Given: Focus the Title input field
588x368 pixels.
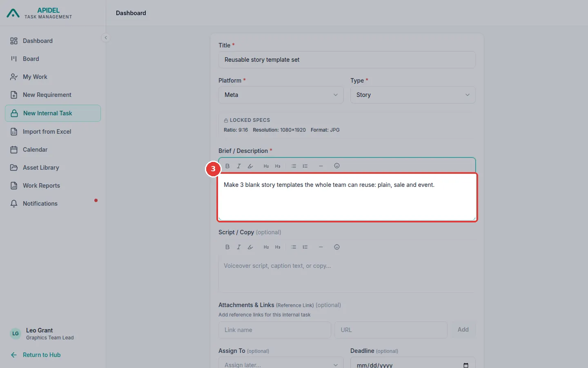Looking at the screenshot, I should point(347,60).
